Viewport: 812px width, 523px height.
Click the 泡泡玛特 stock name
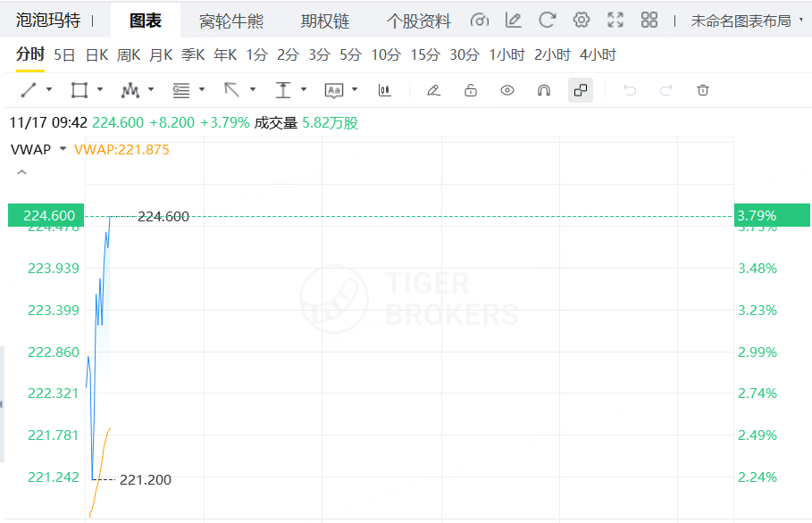[x=48, y=21]
